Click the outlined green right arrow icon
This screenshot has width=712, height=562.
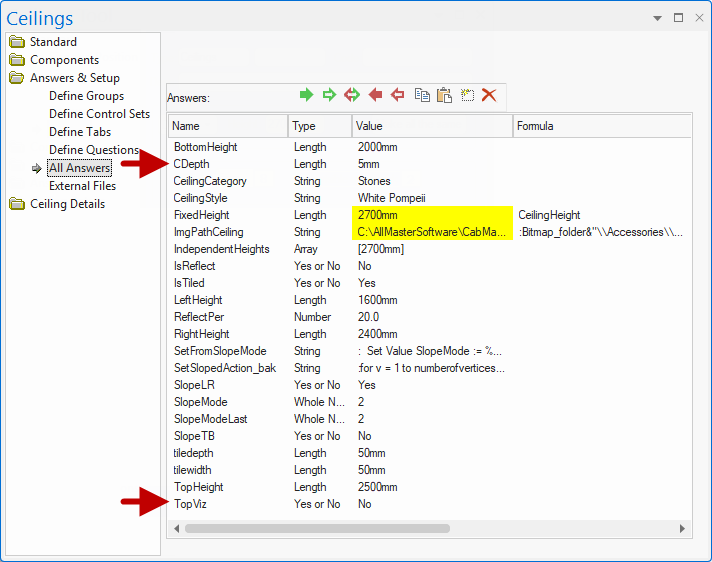coord(329,95)
